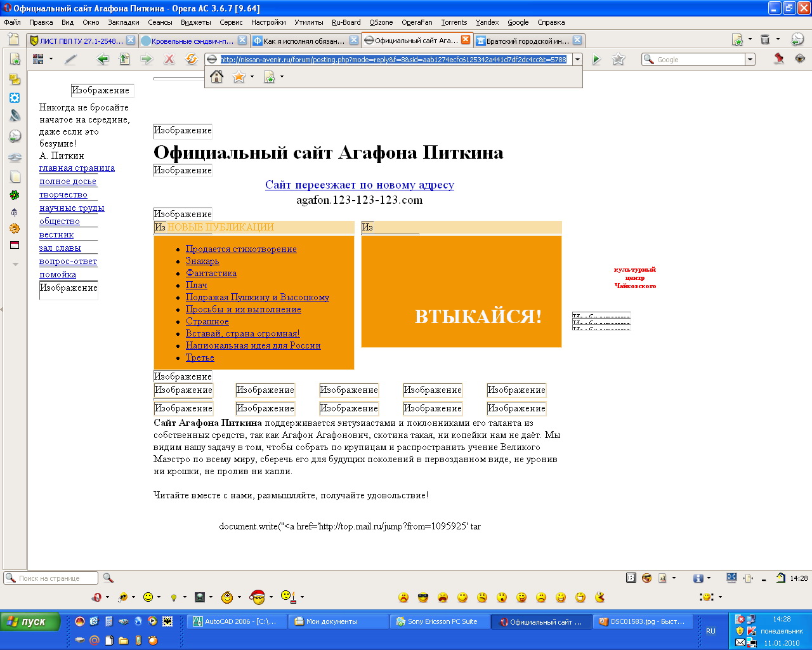Viewport: 812px width, 650px height.
Task: Expand the orange star bookmarks dropdown arrow
Action: 252,77
